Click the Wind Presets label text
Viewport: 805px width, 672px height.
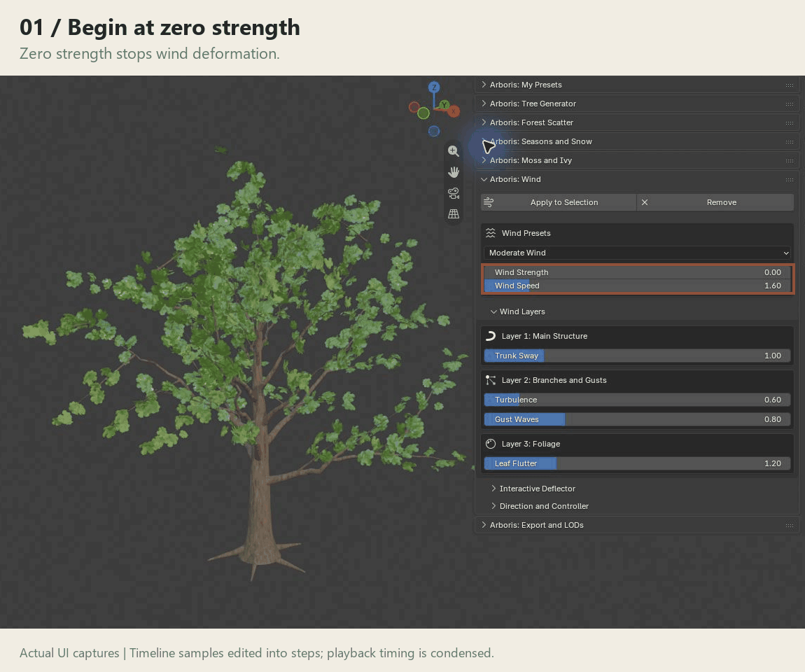(x=526, y=233)
